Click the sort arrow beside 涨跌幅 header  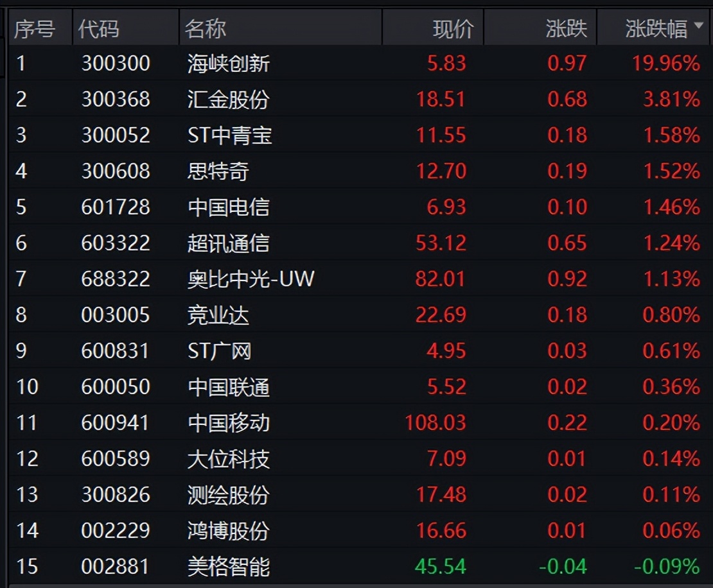coord(699,25)
